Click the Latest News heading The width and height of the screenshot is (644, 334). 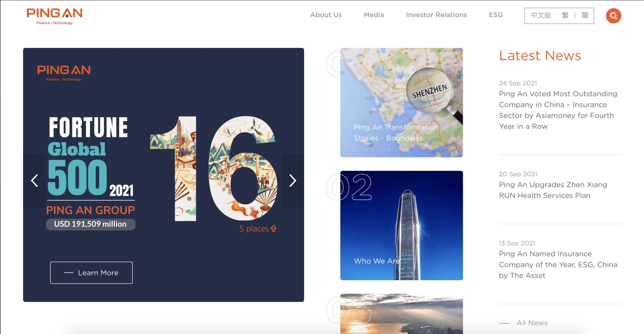[540, 56]
